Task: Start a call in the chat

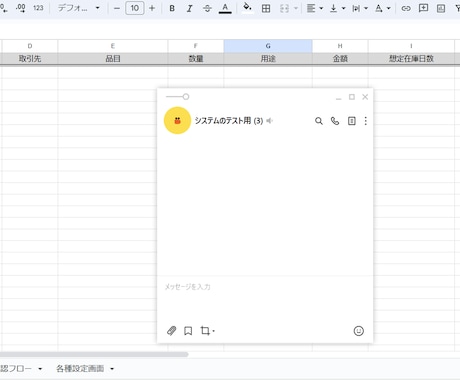Action: [335, 121]
